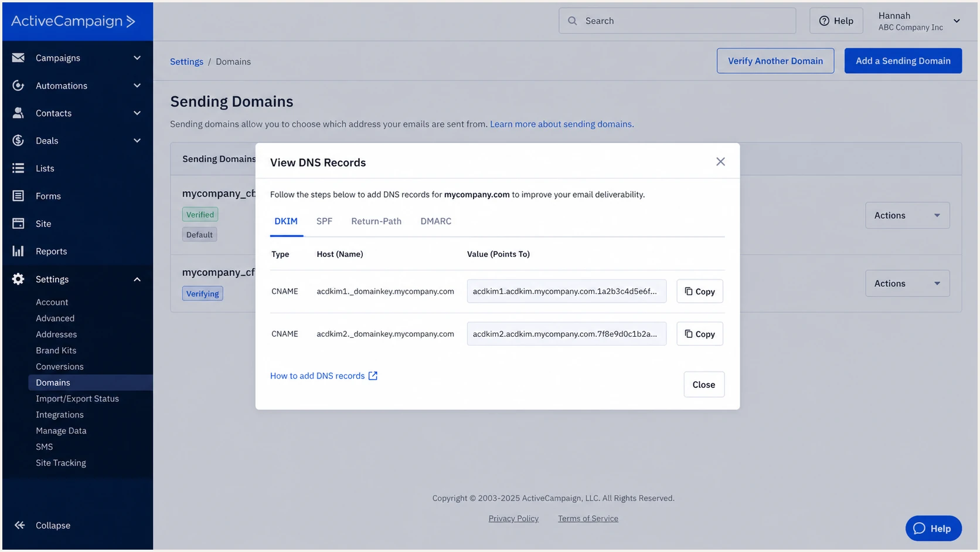Open Actions dropdown for verified domain
Screen dimensions: 980x552
point(907,215)
